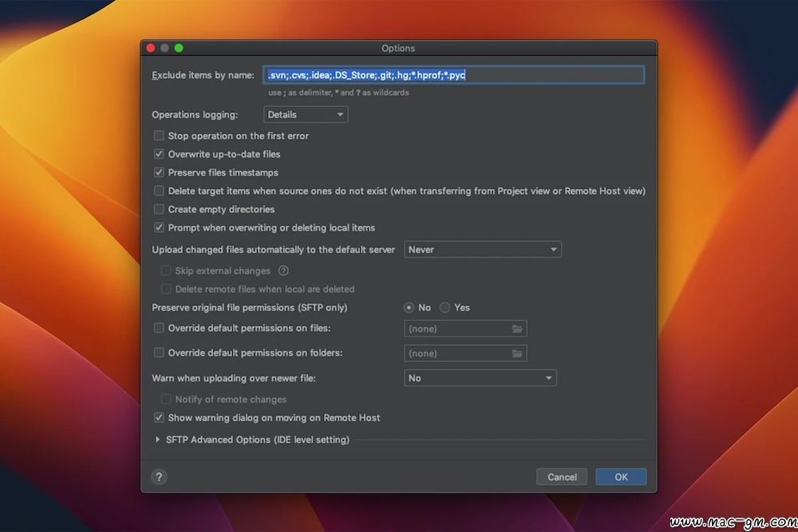Screen dimensions: 798x532
Task: Enable Delete target items when source missing
Action: click(159, 191)
